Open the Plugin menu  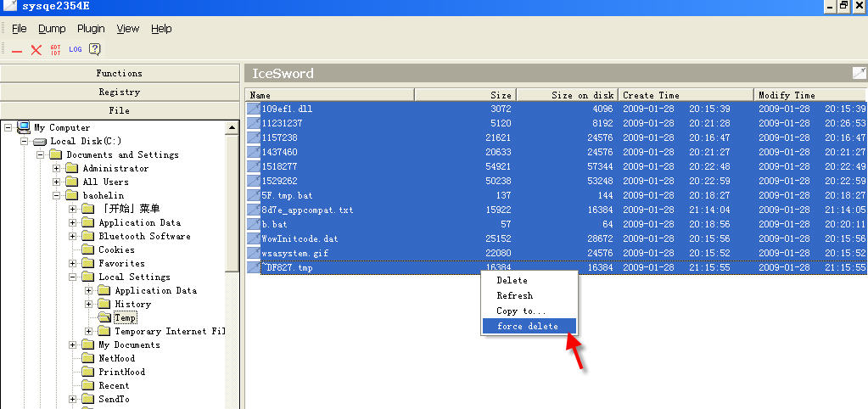pos(91,29)
